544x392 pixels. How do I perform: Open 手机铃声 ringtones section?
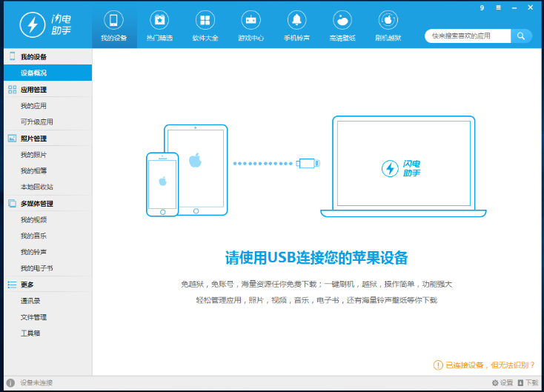(x=296, y=26)
